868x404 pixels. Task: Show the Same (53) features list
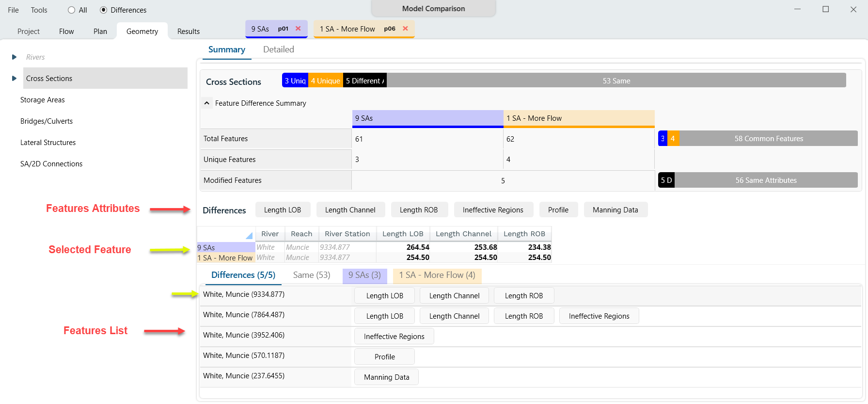(x=312, y=275)
